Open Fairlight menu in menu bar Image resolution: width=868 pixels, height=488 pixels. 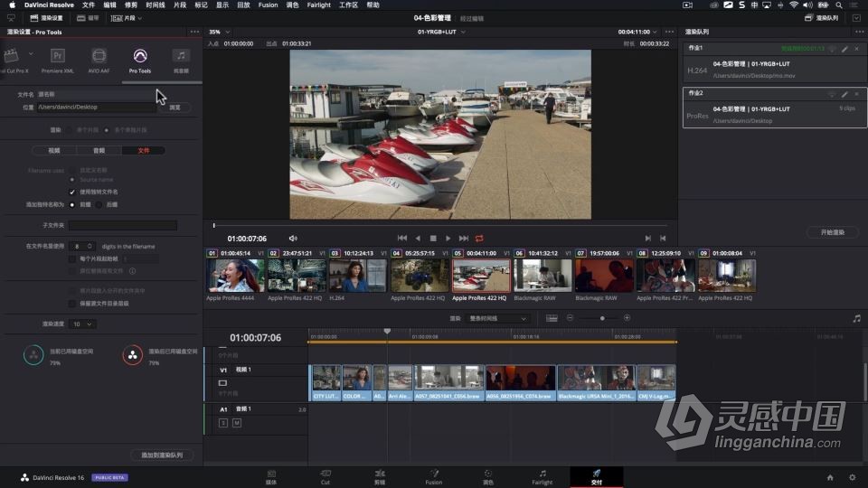point(319,5)
